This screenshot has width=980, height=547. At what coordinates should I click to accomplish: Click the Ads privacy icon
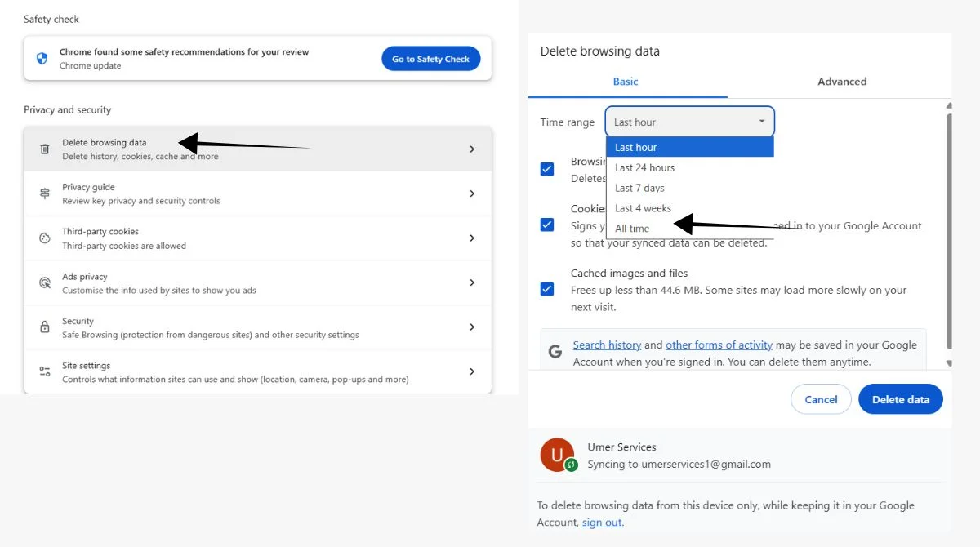tap(45, 282)
